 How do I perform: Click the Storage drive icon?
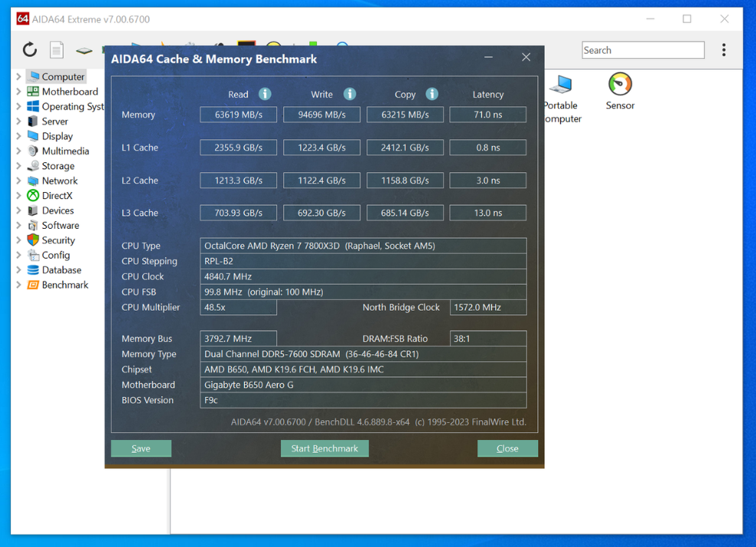tap(33, 166)
